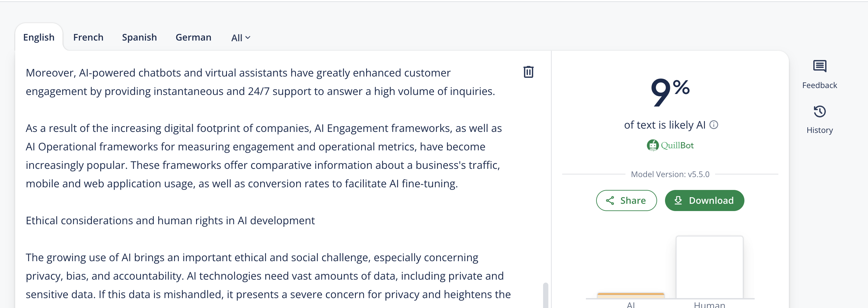Switch to the Spanish tab

click(139, 37)
